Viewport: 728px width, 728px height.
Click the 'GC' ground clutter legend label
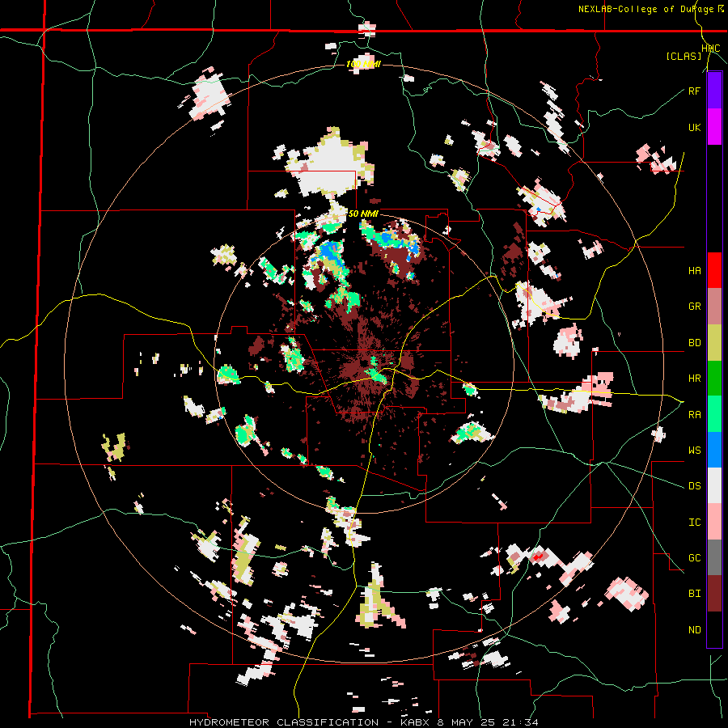point(694,558)
